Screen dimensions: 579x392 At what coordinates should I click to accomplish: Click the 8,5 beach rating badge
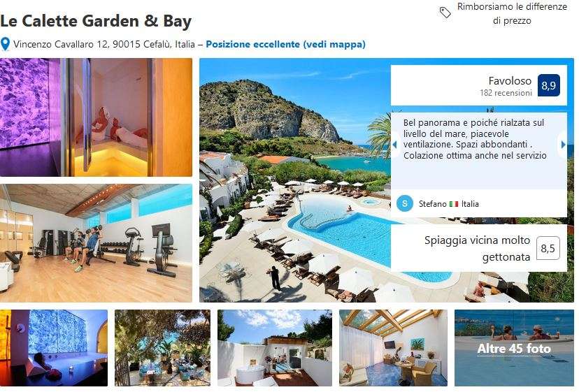coord(548,248)
